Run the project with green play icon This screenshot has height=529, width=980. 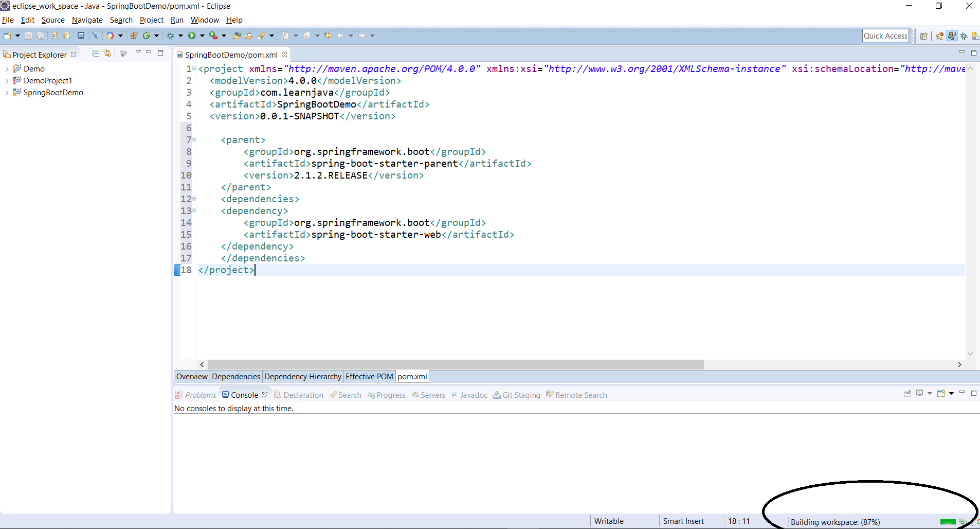[x=192, y=36]
